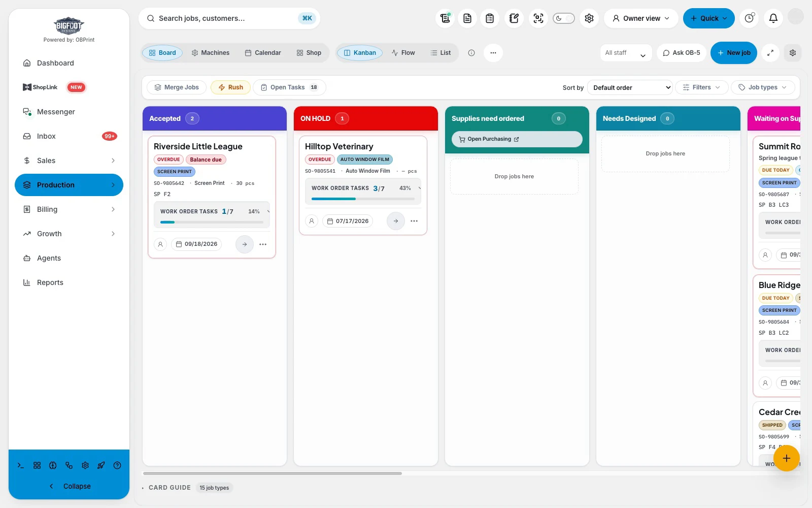Screen dimensions: 812x508
Task: Open three-dot menu on Hilltop Veterinary card
Action: pos(414,221)
